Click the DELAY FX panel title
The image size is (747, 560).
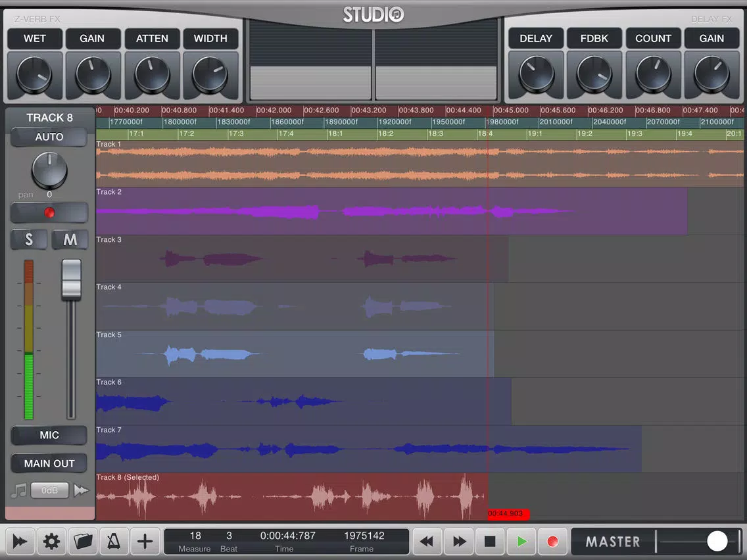tap(711, 19)
